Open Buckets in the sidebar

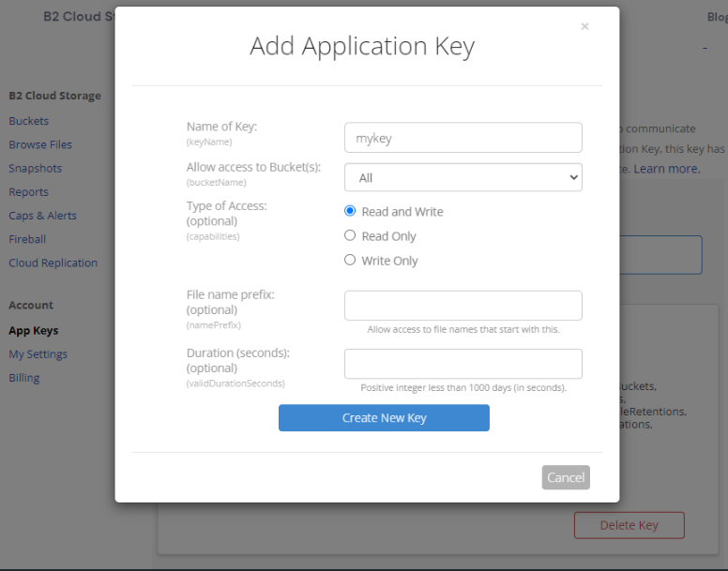29,121
